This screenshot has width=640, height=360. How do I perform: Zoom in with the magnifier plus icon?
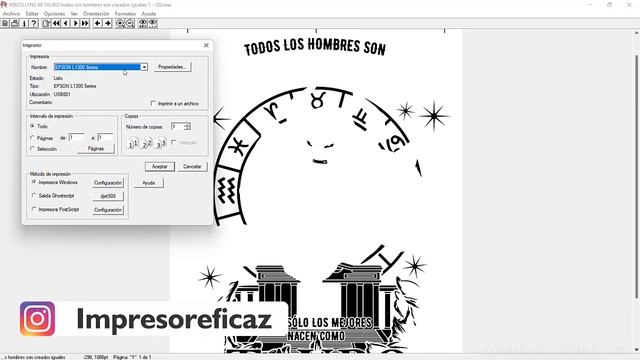coord(120,24)
